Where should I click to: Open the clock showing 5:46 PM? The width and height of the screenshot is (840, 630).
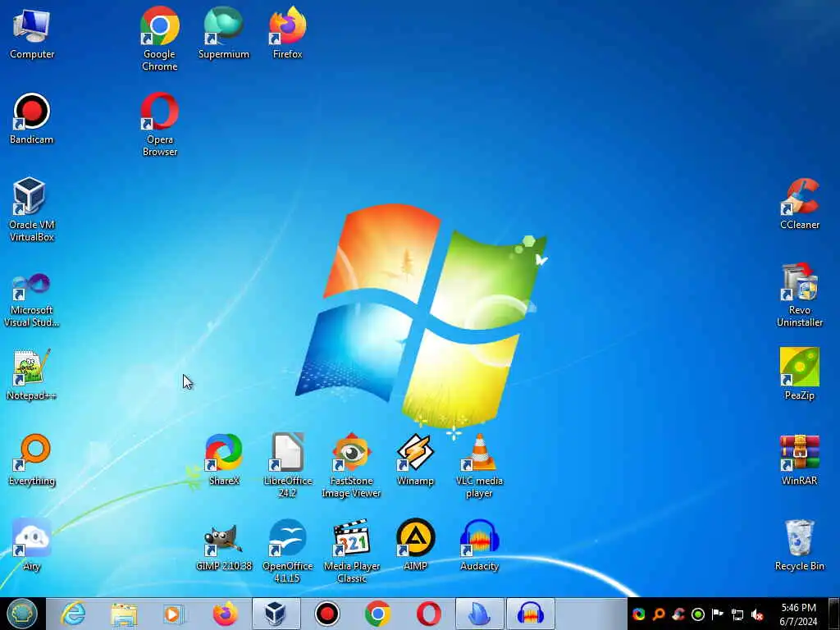pos(799,614)
